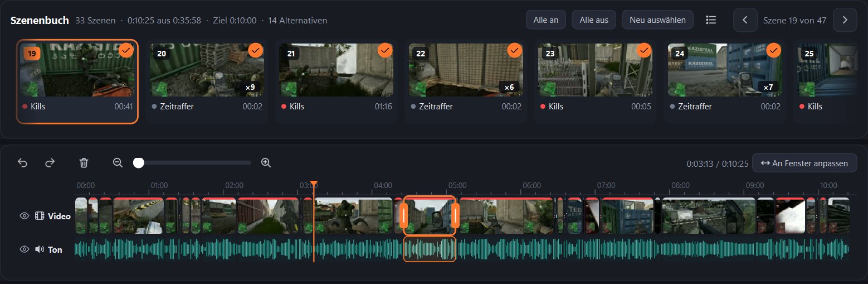This screenshot has width=868, height=284.
Task: Click the 00:05 duration on scene 23
Action: point(642,106)
